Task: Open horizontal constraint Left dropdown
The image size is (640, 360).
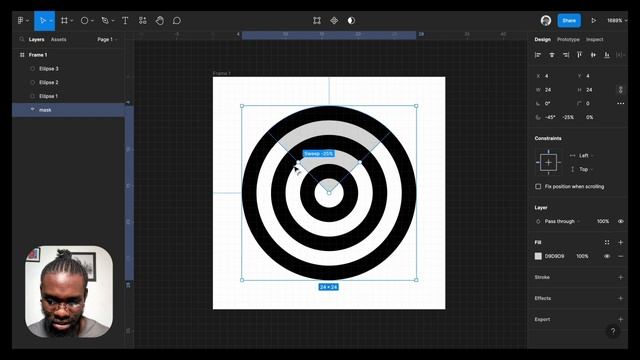Action: [582, 156]
